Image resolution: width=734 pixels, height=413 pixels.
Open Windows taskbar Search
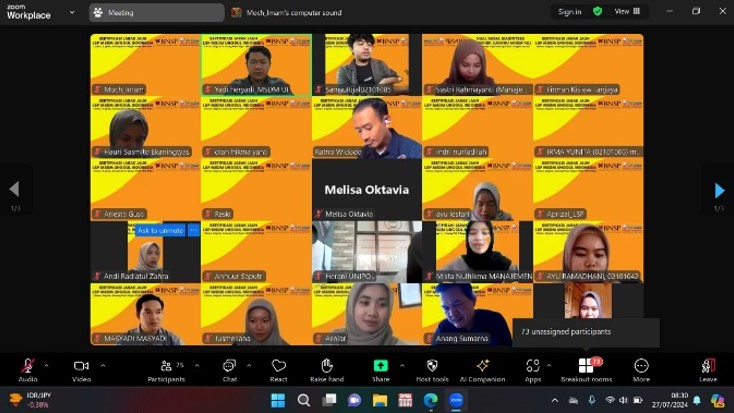coord(304,400)
